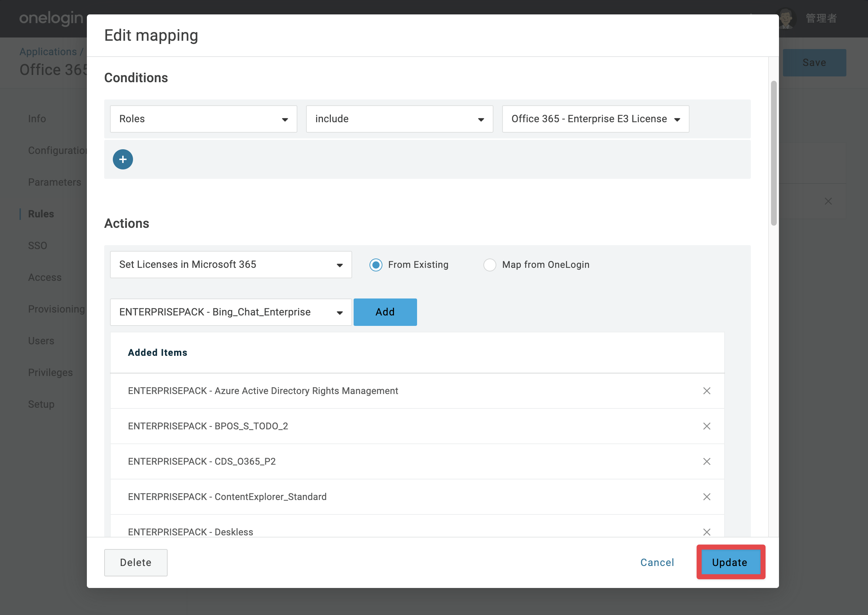Open the Privileges tab in sidebar
Screen dimensions: 868x615
[x=50, y=373]
